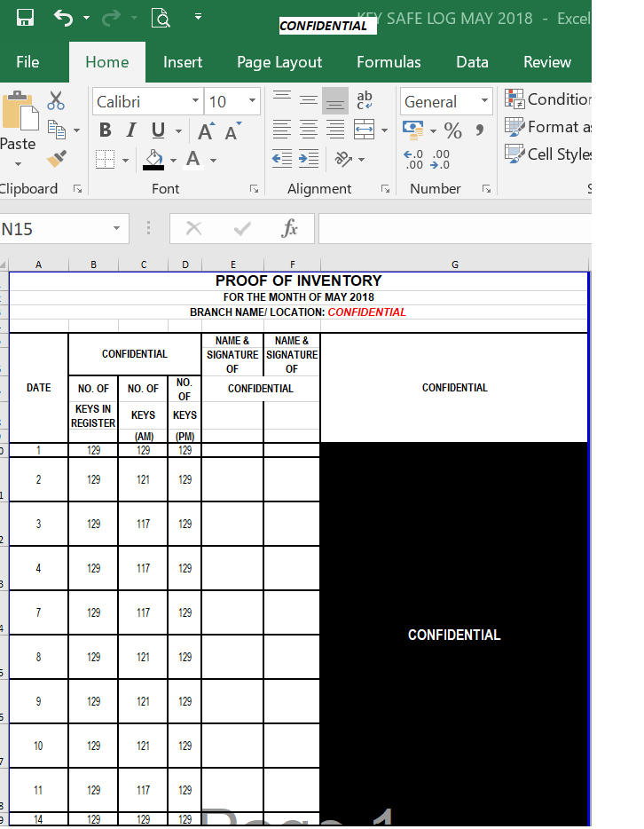
Task: Open the Customize Quick Access Toolbar dropdown
Action: (198, 17)
